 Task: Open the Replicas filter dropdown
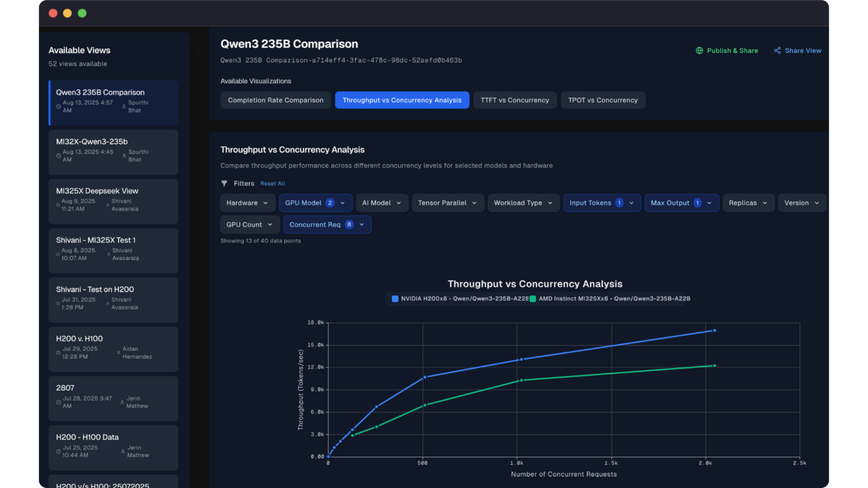tap(748, 203)
